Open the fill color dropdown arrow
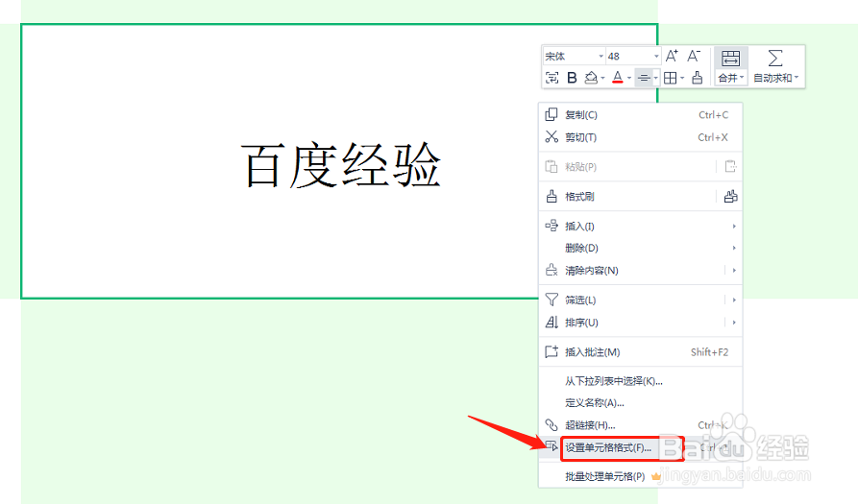 pyautogui.click(x=602, y=78)
